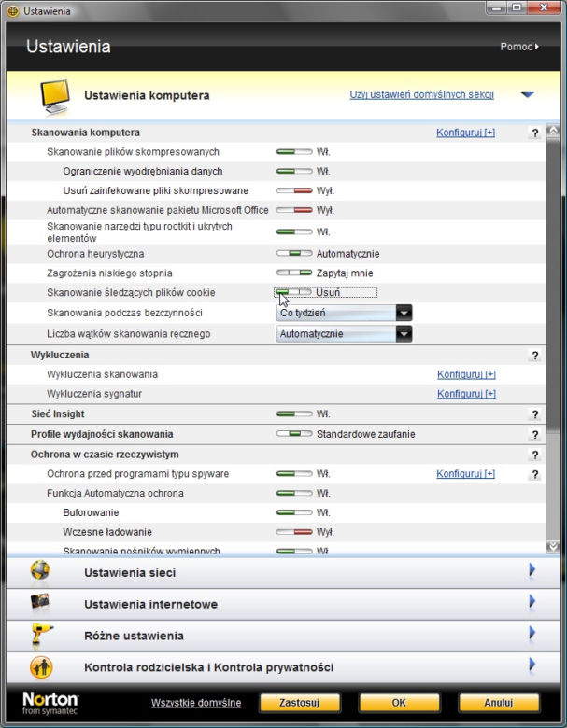Open the Pomoc menu

pos(519,47)
